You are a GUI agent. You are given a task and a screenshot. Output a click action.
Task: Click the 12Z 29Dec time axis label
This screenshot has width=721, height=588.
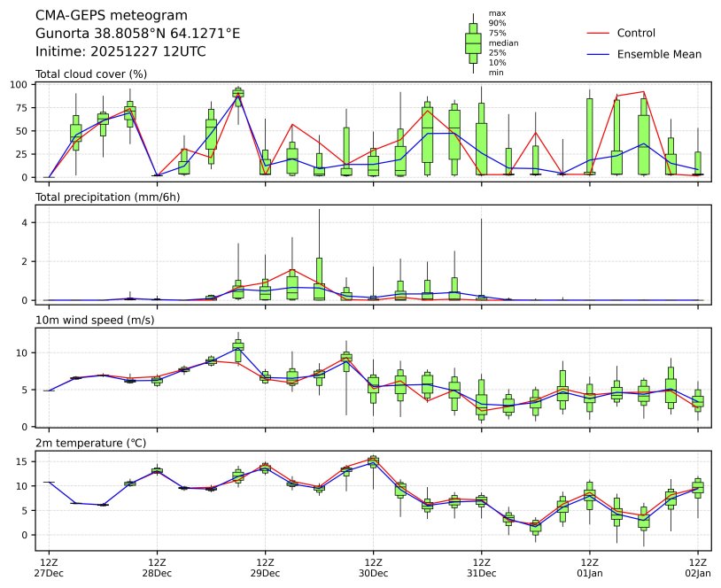point(265,568)
